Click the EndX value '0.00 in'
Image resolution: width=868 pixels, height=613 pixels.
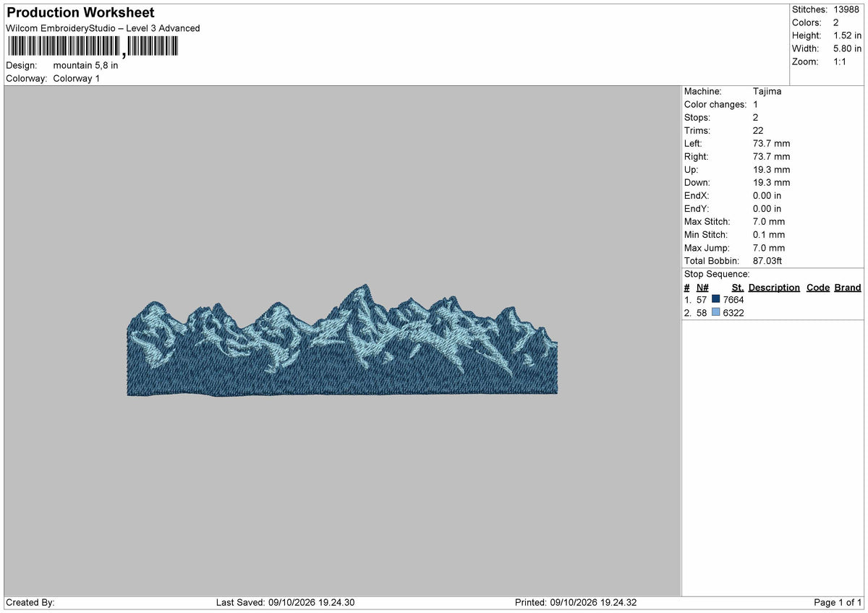(x=767, y=195)
